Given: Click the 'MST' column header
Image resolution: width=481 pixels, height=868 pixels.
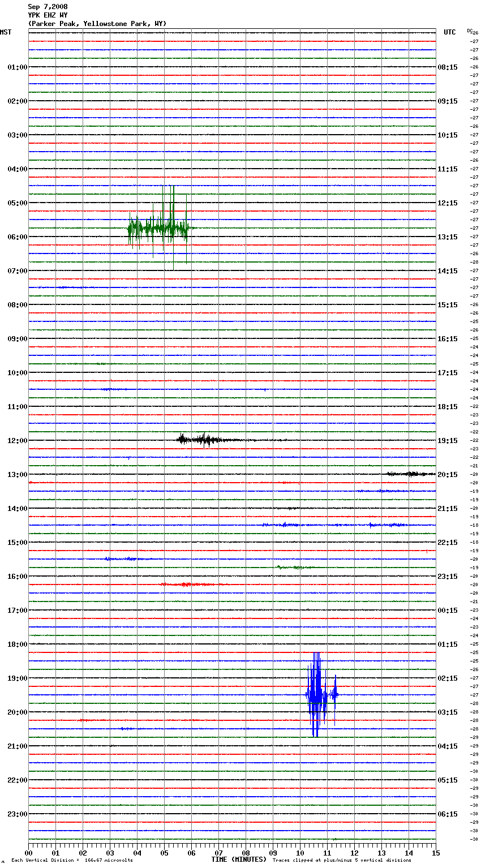Looking at the screenshot, I should pyautogui.click(x=6, y=32).
